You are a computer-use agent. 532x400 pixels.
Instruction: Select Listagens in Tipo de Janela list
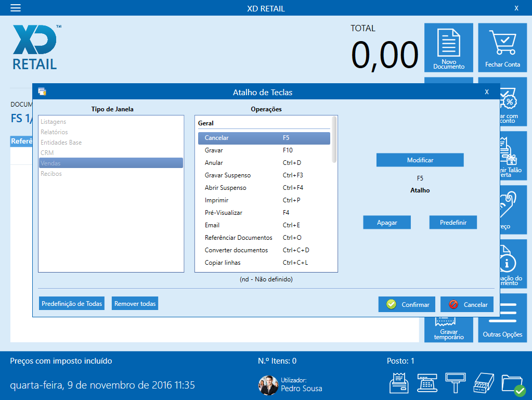[x=111, y=122]
